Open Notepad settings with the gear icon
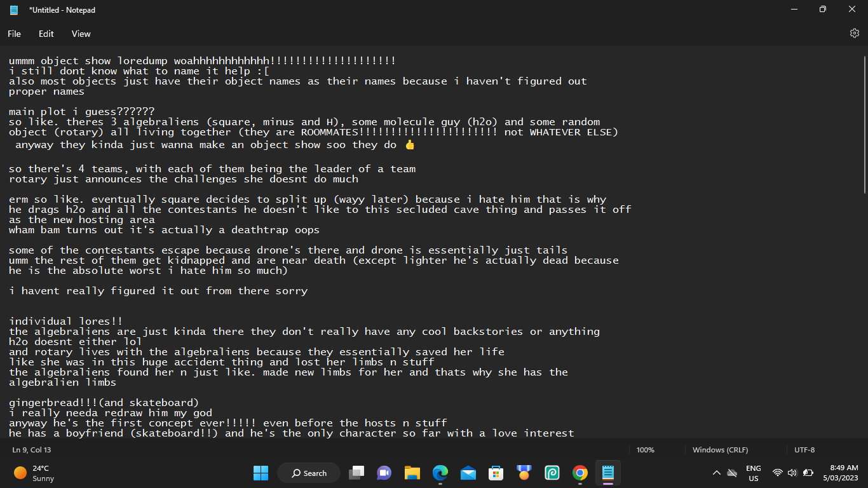The height and width of the screenshot is (488, 868). tap(854, 34)
